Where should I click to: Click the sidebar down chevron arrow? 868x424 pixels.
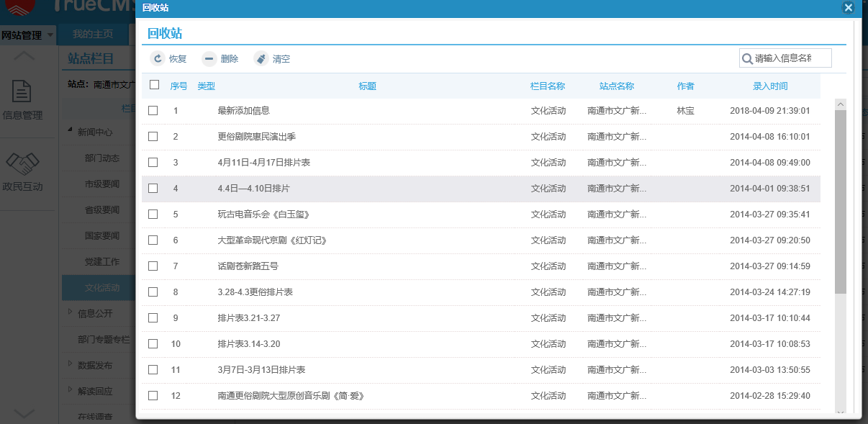click(23, 412)
